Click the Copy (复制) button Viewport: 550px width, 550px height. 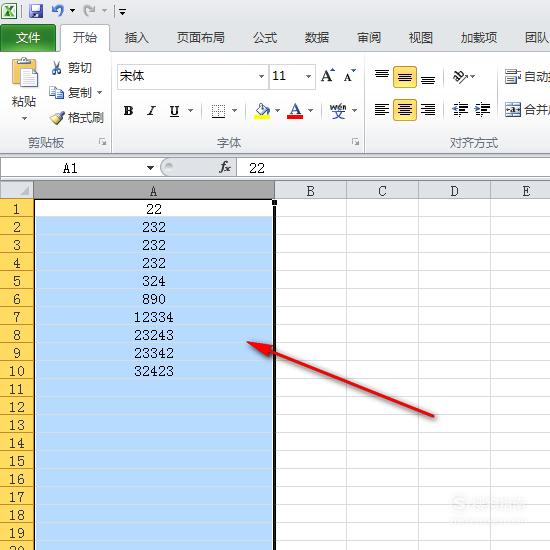[71, 93]
